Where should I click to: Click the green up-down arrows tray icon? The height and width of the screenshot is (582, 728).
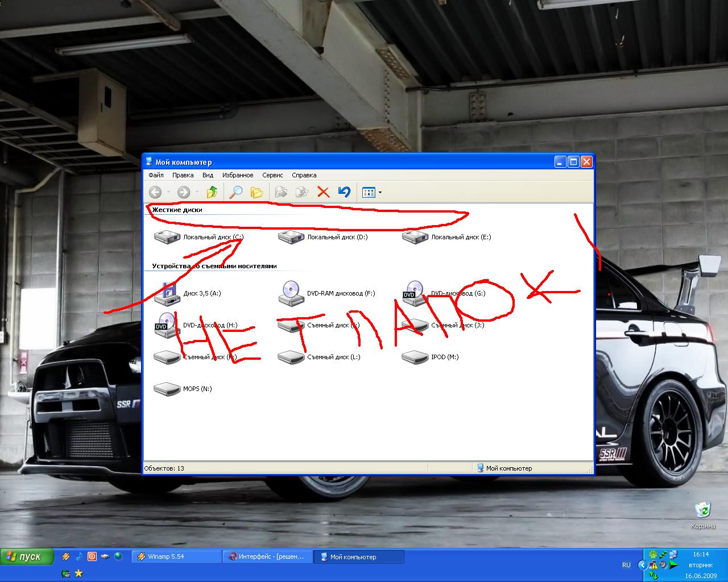[653, 575]
